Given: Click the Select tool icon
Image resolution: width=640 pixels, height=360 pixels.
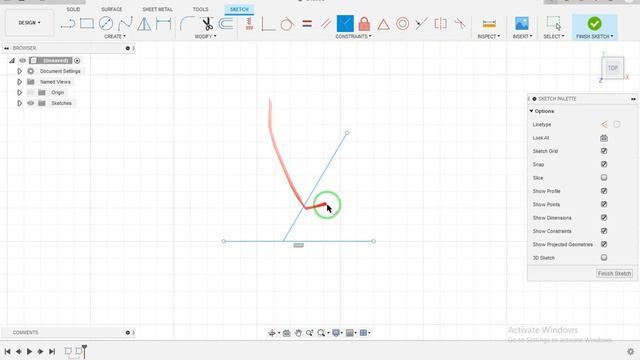Looking at the screenshot, I should (554, 23).
